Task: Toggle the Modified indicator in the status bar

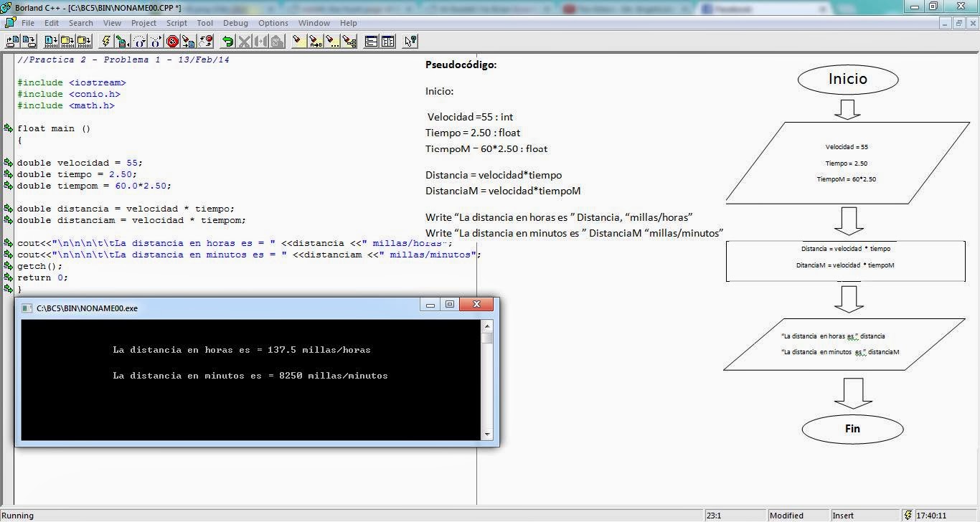Action: pos(788,515)
